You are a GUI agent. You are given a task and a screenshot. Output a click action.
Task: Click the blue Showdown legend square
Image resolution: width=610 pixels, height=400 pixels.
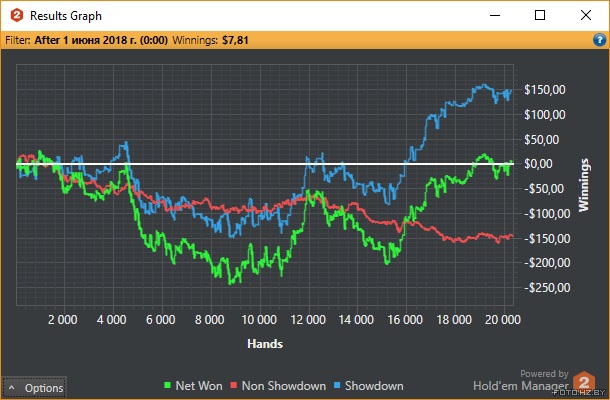tap(337, 385)
